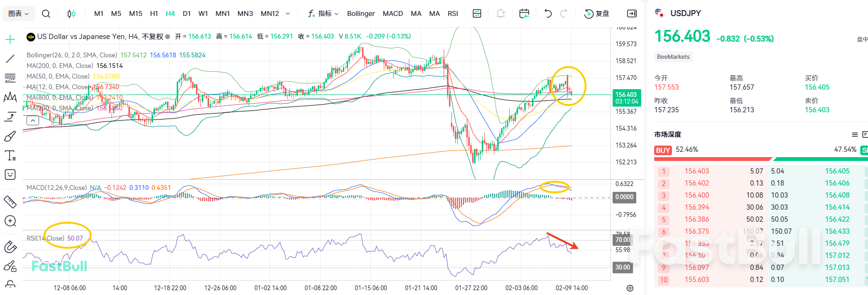Add the Bollinger indicator shortcut
The image size is (868, 295).
tap(361, 13)
